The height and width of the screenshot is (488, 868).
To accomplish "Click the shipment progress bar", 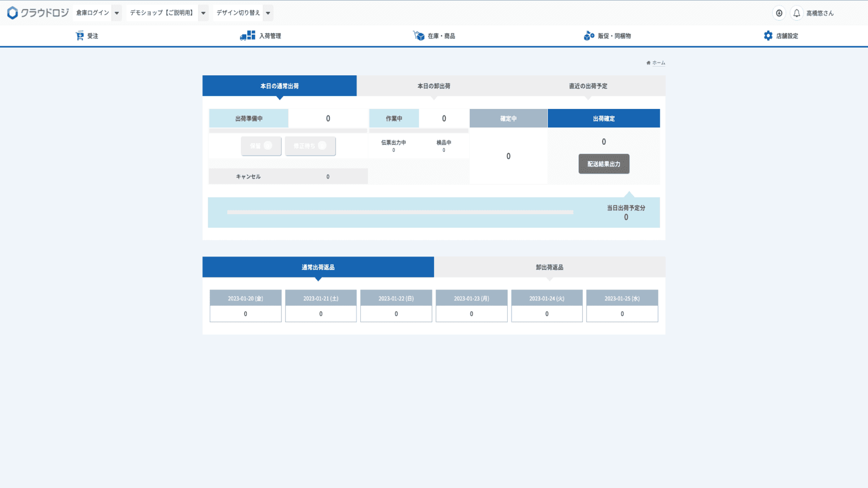I will click(x=400, y=212).
